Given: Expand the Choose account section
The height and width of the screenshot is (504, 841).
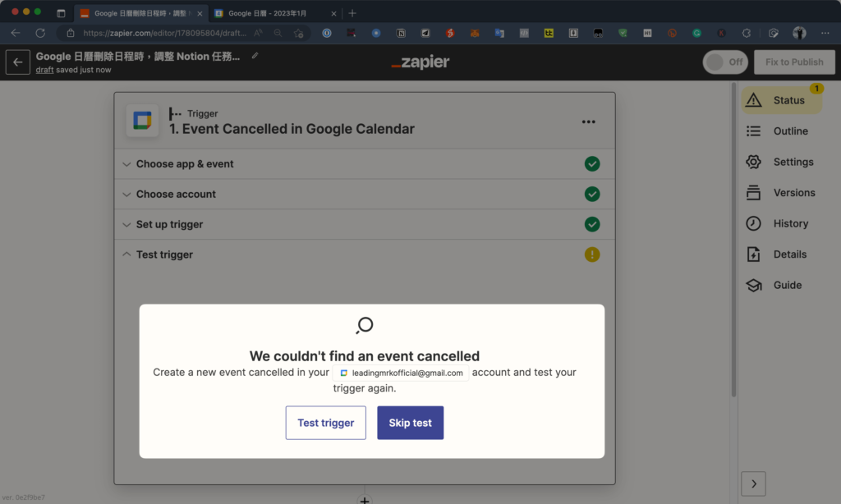Looking at the screenshot, I should point(365,194).
